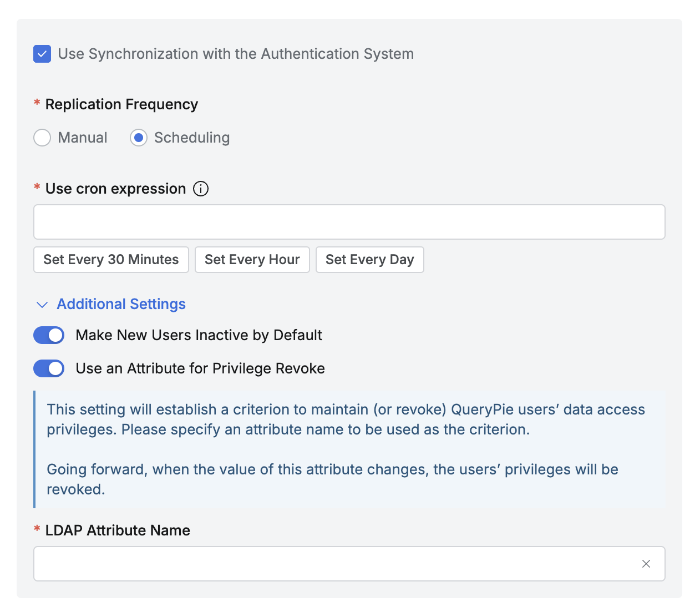Screen dimensions: 700x607
Task: Collapse the Additional Settings chevron arrow
Action: click(42, 305)
